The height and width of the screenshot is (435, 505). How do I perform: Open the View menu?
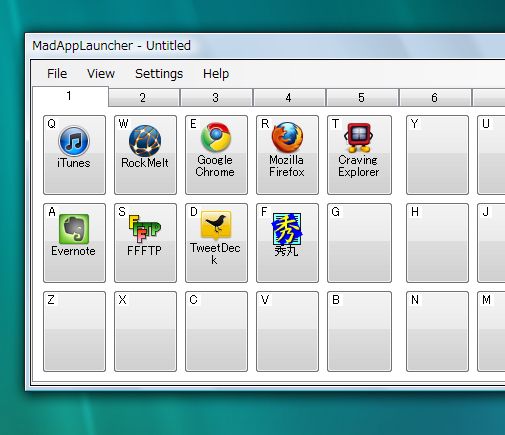(x=101, y=74)
